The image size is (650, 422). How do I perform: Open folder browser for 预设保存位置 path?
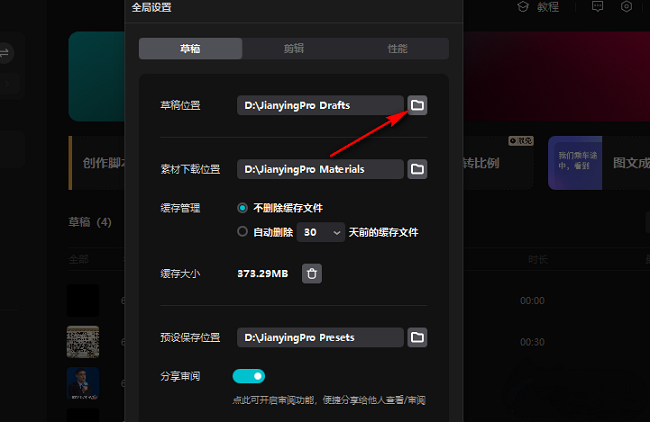pyautogui.click(x=417, y=337)
